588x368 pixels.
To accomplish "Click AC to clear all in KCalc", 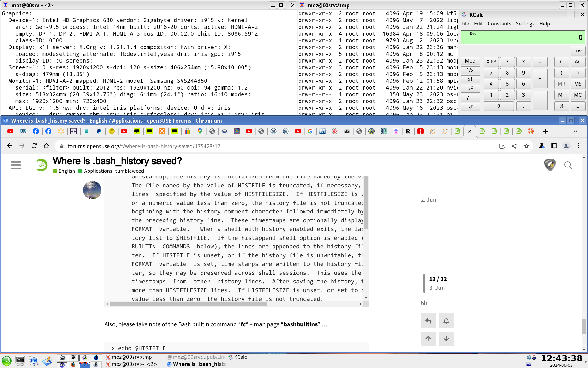I will pyautogui.click(x=578, y=62).
